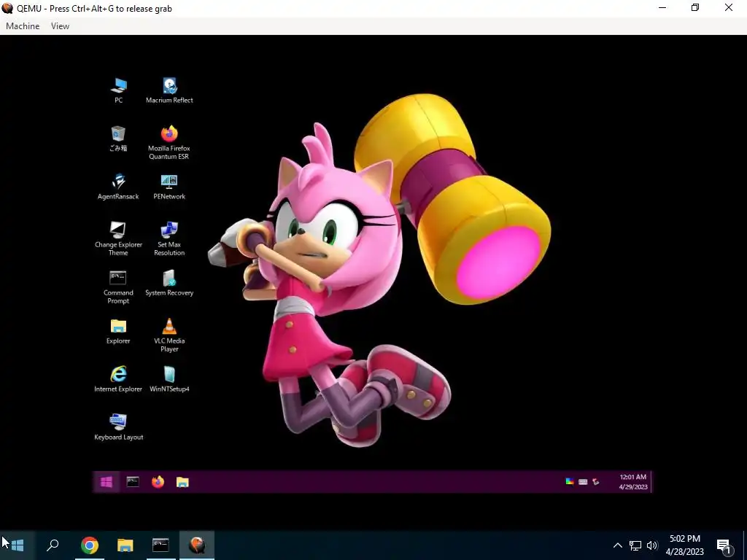Click the Set Max Resolution icon
The height and width of the screenshot is (560, 747).
click(169, 238)
